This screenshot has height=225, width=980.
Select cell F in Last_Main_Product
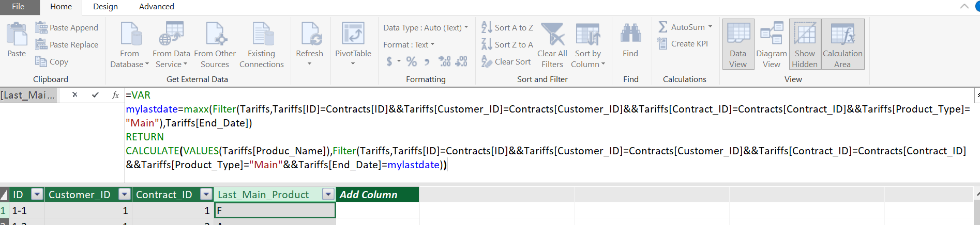pos(275,210)
